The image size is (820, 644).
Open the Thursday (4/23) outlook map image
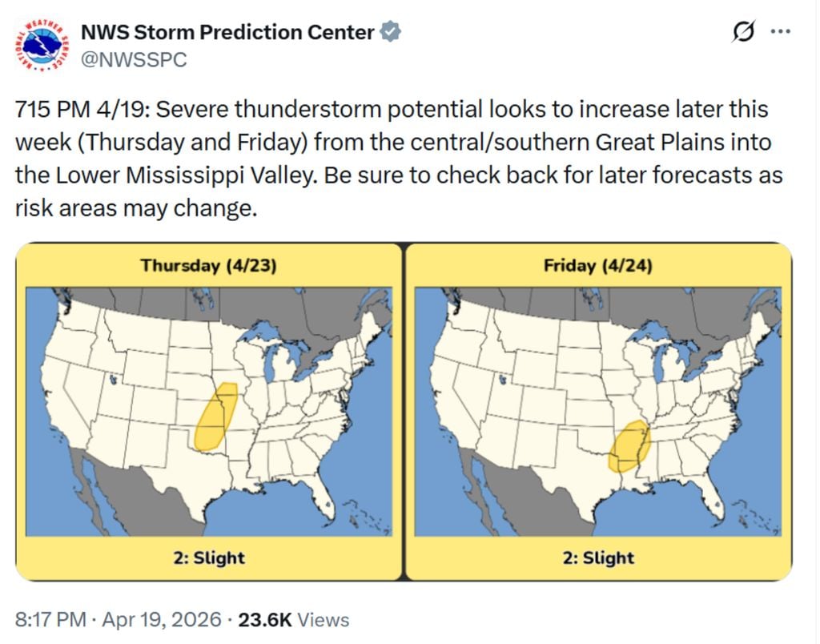click(208, 412)
